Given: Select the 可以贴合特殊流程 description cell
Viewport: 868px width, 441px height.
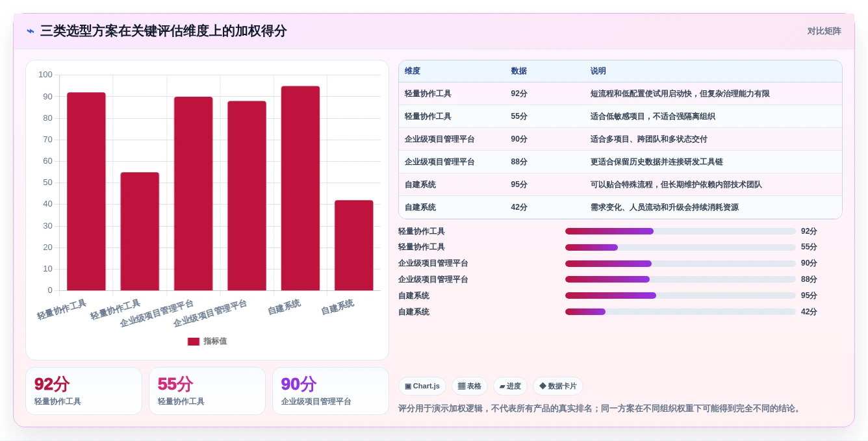Looking at the screenshot, I should 676,185.
